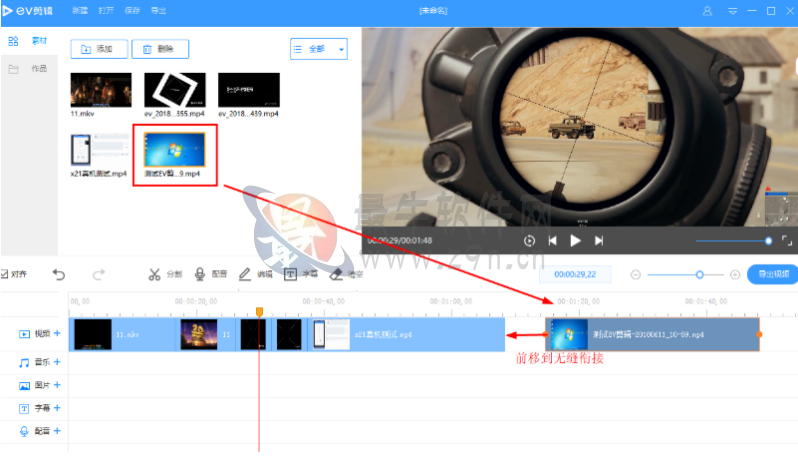
Task: Add a new 配音 dubbing track with plus
Action: tap(57, 431)
